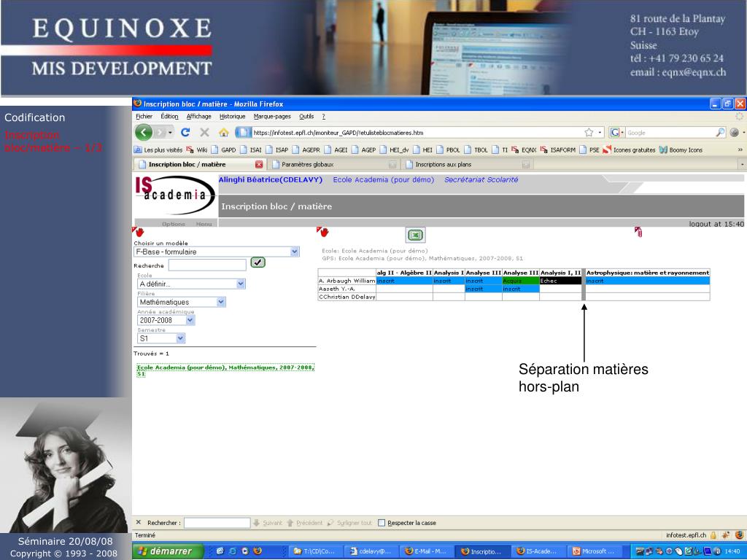This screenshot has width=747, height=560.
Task: Open the Ecole Academia Mathématiques 2007-2008 result link
Action: [x=225, y=370]
